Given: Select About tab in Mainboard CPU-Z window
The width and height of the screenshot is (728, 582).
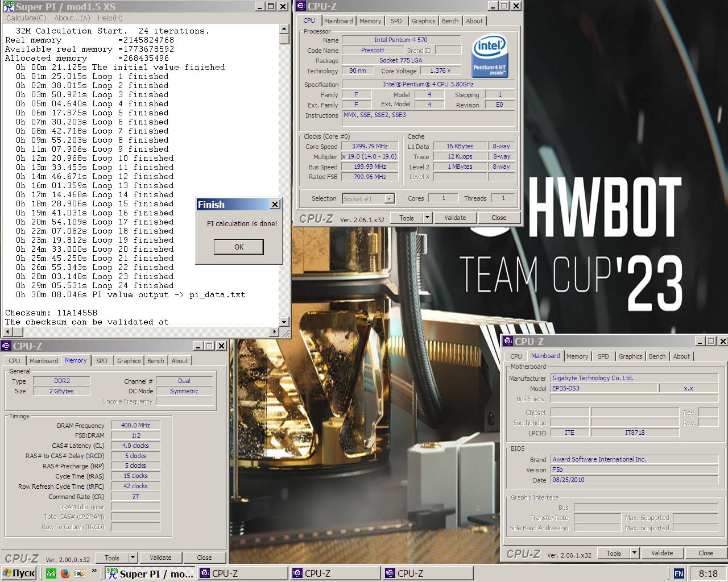Looking at the screenshot, I should pos(681,356).
